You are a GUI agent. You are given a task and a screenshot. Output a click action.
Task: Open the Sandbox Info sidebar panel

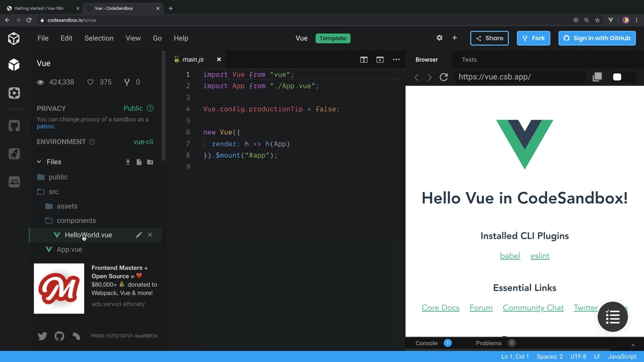coord(14,65)
